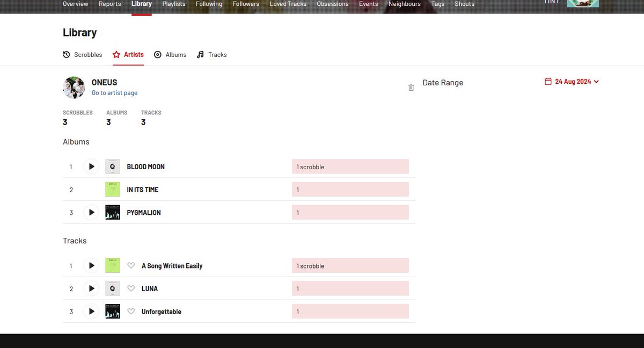The image size is (644, 348).
Task: Click the ONEUS artist avatar
Action: pyautogui.click(x=74, y=88)
